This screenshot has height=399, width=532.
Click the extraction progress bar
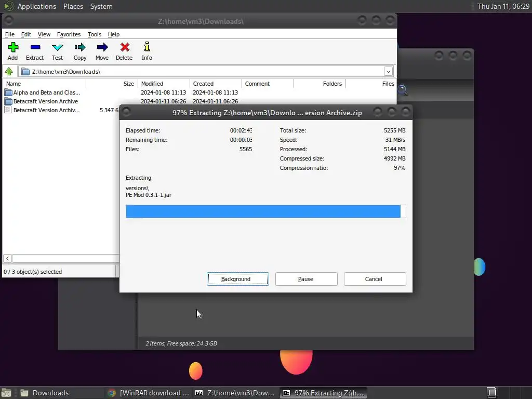(x=265, y=211)
